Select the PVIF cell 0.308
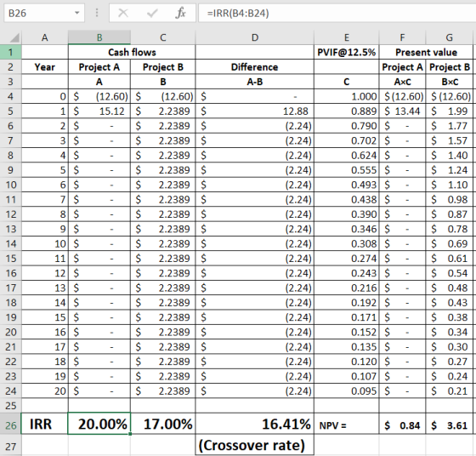Viewport: 476px width, 456px height. pos(347,243)
